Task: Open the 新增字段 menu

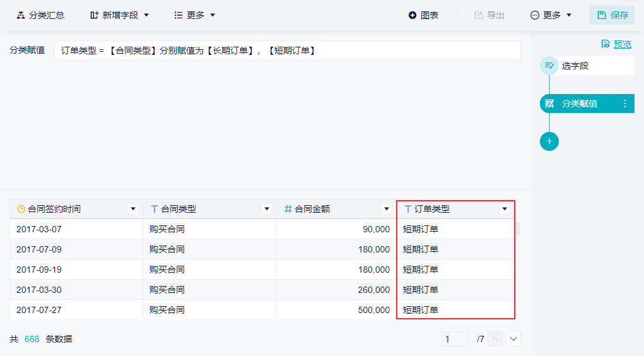Action: pyautogui.click(x=119, y=15)
